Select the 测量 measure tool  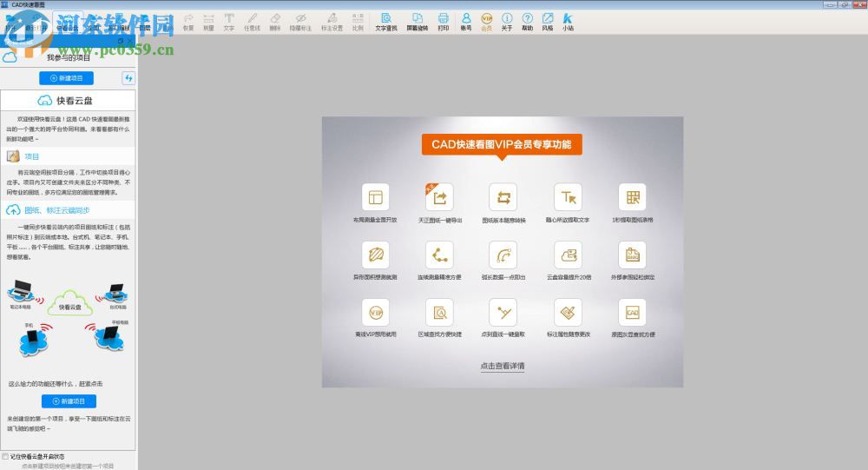(x=208, y=23)
